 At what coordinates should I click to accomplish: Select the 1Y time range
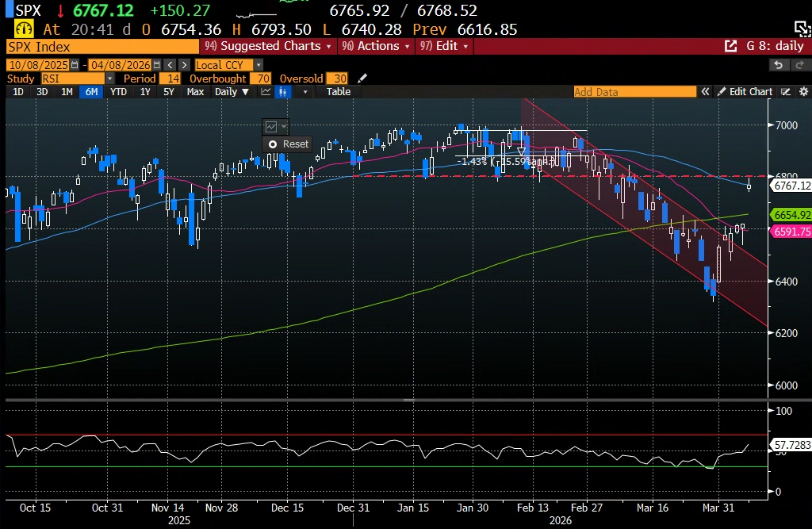click(x=145, y=92)
